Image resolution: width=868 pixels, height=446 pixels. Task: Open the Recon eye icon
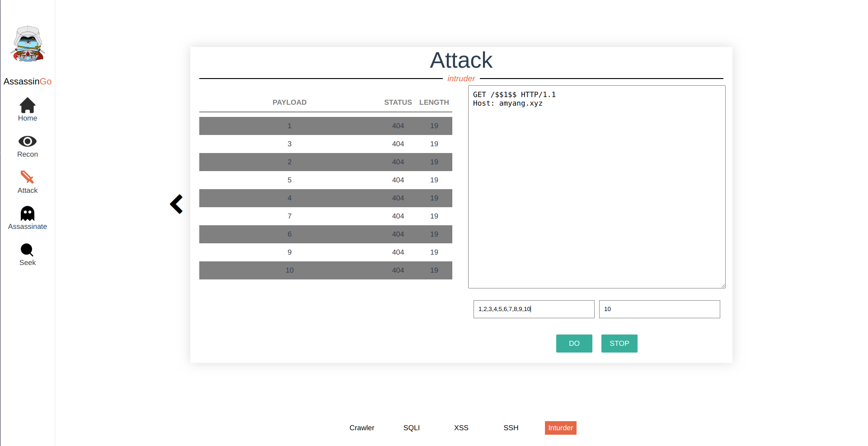point(28,141)
